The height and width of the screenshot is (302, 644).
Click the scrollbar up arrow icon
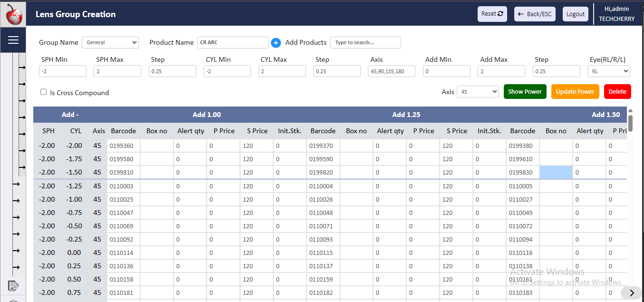(x=630, y=111)
